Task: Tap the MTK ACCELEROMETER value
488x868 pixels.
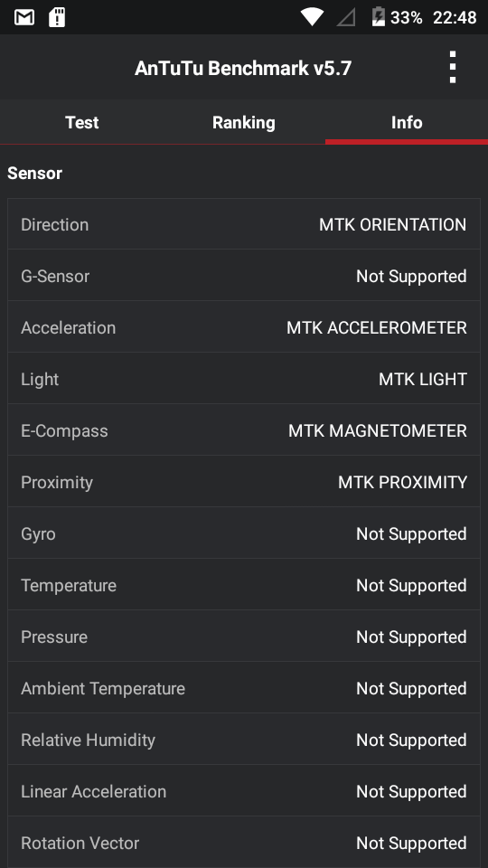Action: click(x=377, y=327)
